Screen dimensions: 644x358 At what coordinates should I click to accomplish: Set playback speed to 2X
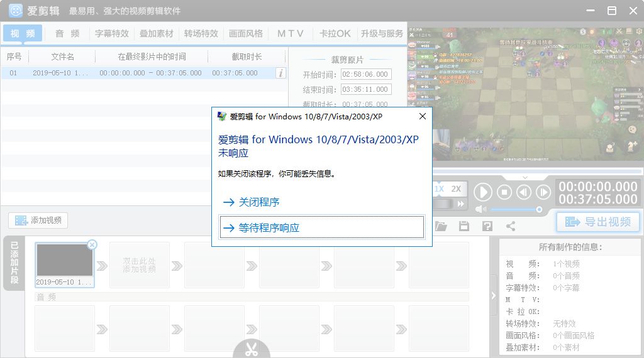[x=456, y=189]
